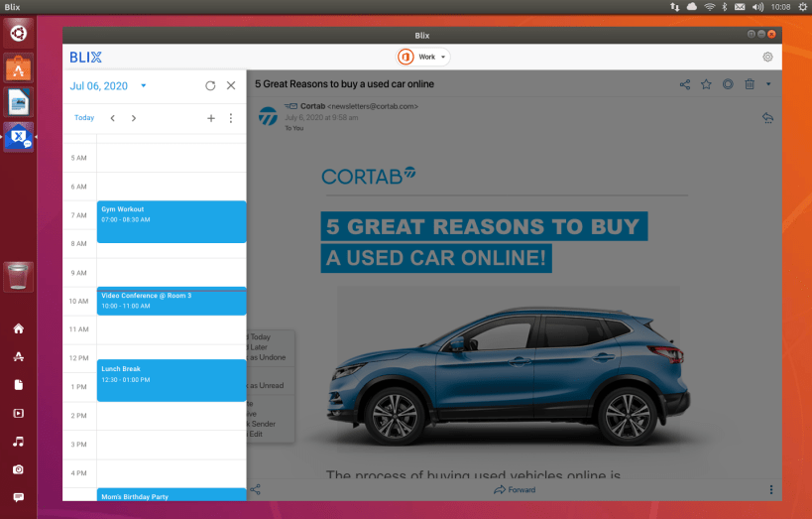Click video icon in launcher

click(19, 413)
